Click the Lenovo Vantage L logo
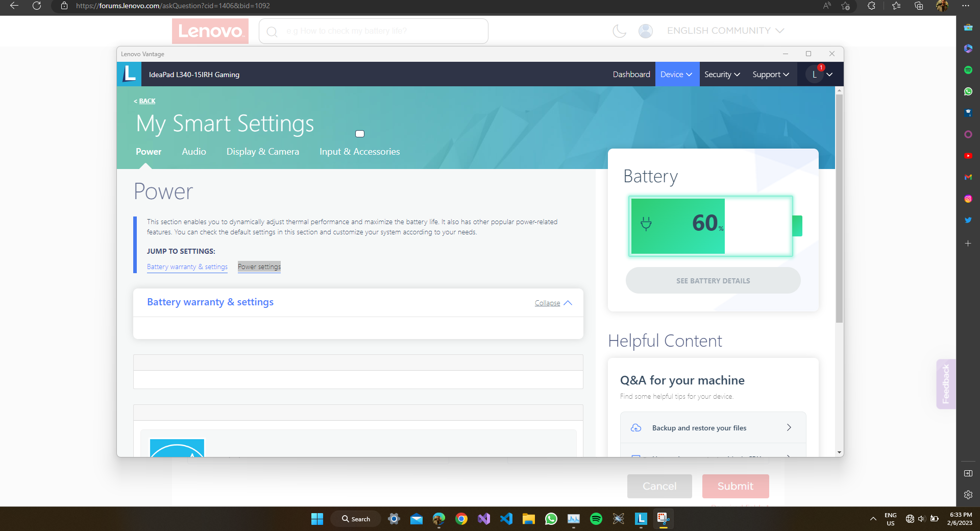980x531 pixels. (129, 74)
